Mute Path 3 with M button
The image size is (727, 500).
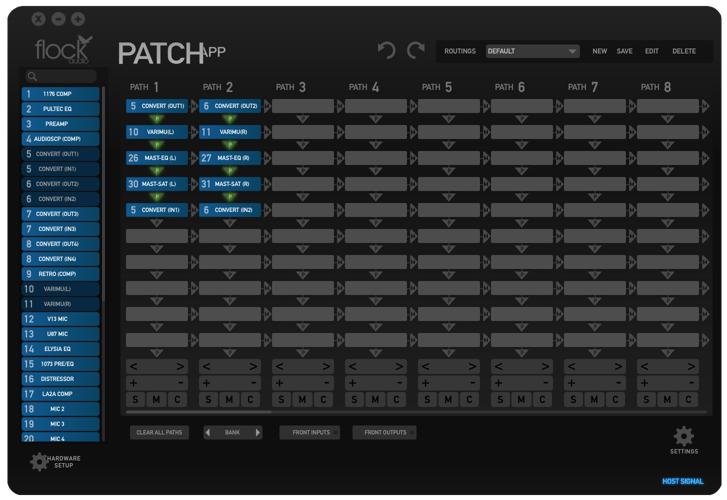[x=302, y=399]
